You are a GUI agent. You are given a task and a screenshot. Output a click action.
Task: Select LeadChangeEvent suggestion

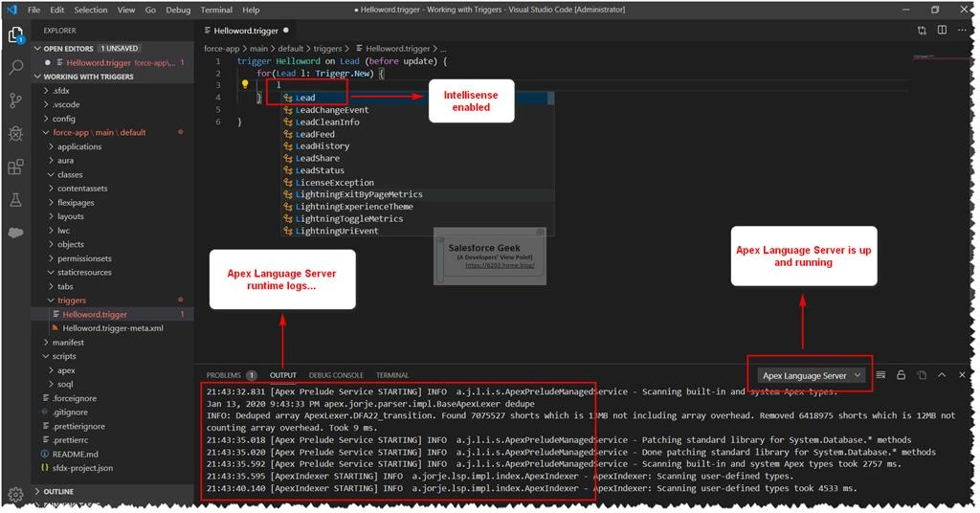pos(332,110)
